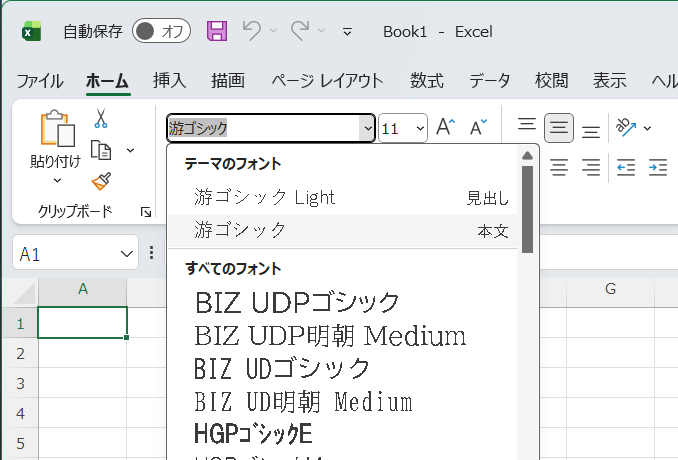Increase font size with larger A icon
This screenshot has width=678, height=460.
446,127
